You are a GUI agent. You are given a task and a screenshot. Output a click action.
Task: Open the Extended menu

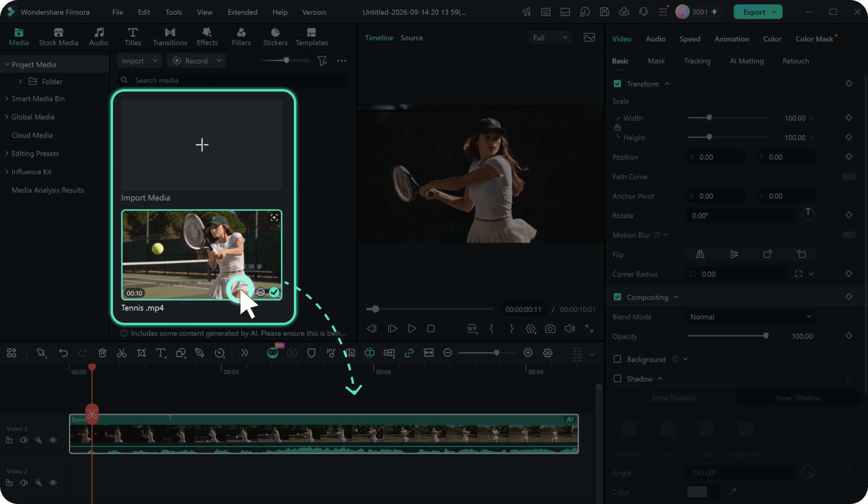[x=242, y=12]
